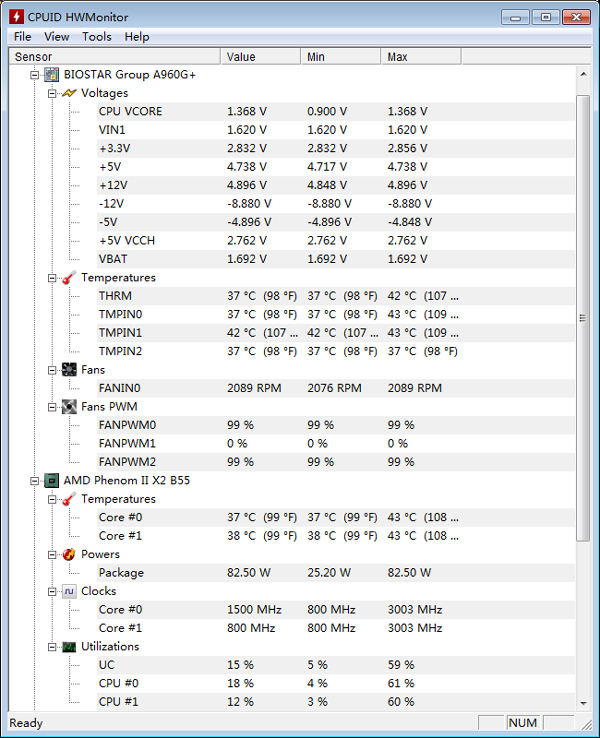Click the scrollbar up arrow
The width and height of the screenshot is (600, 738).
click(x=584, y=74)
